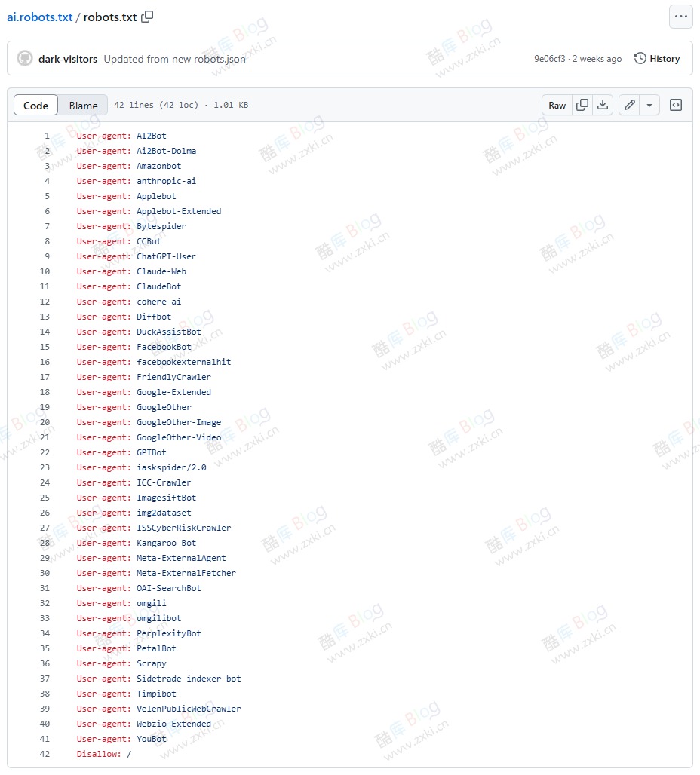
Task: Open commit hash 9e06cf3
Action: point(549,59)
